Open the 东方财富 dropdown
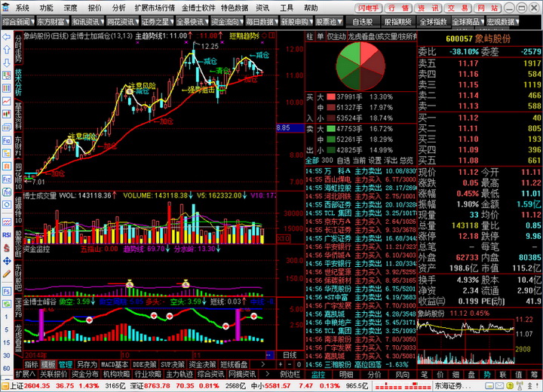 tap(53, 22)
